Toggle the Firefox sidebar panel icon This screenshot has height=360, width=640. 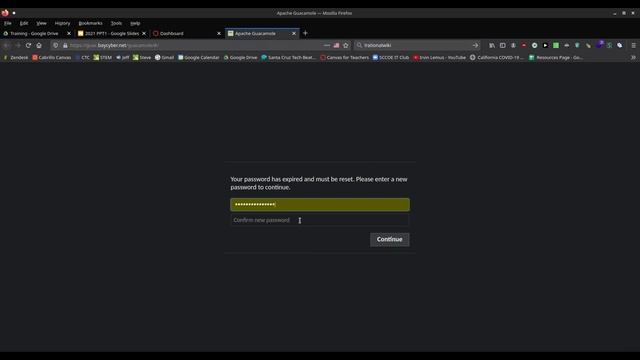[x=502, y=45]
